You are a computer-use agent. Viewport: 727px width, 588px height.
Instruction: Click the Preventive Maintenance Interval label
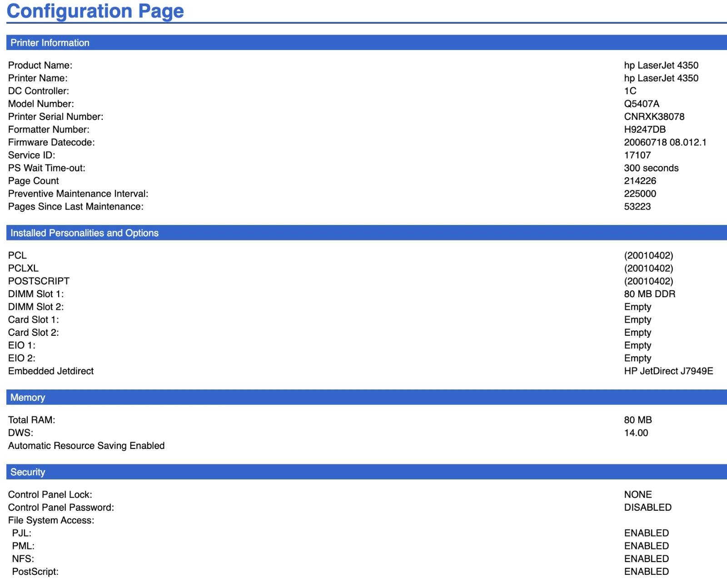pyautogui.click(x=78, y=194)
